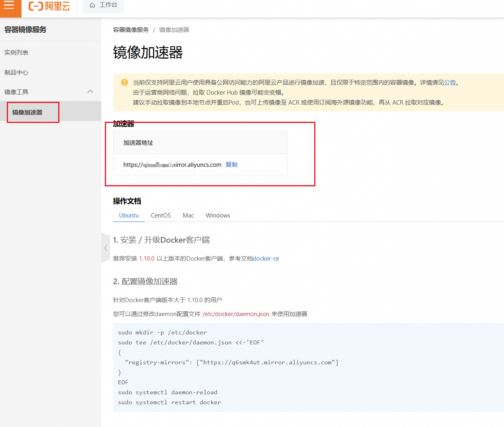Open 制品中心 in the sidebar
The height and width of the screenshot is (427, 504).
[x=16, y=73]
